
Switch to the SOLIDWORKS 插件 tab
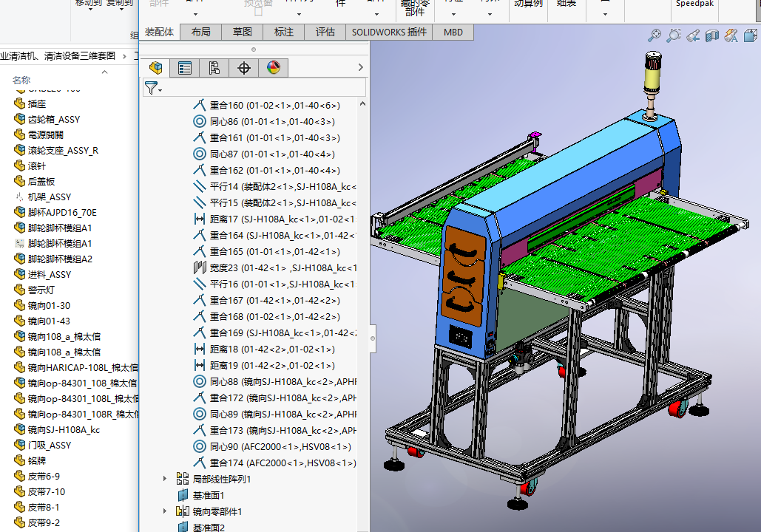point(389,32)
